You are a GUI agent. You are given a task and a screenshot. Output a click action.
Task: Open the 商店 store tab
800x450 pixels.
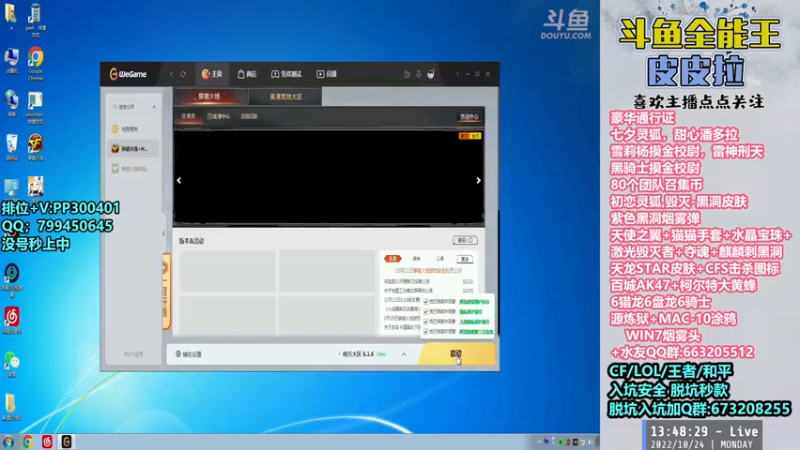tap(247, 74)
